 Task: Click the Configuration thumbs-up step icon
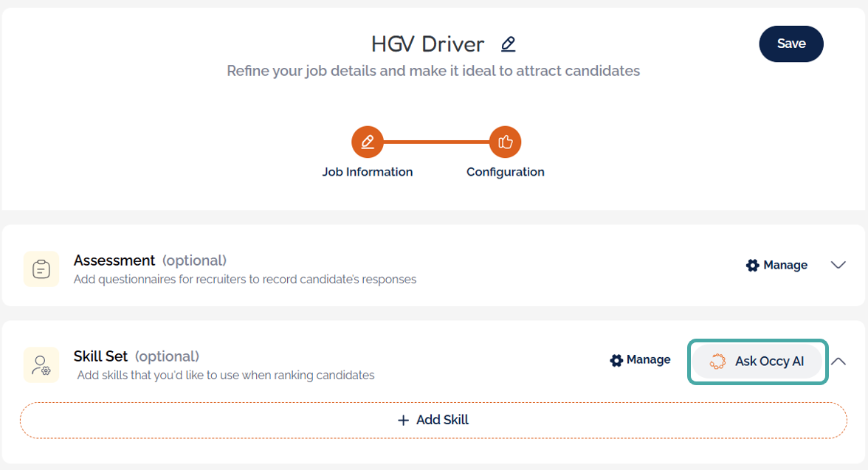(506, 142)
